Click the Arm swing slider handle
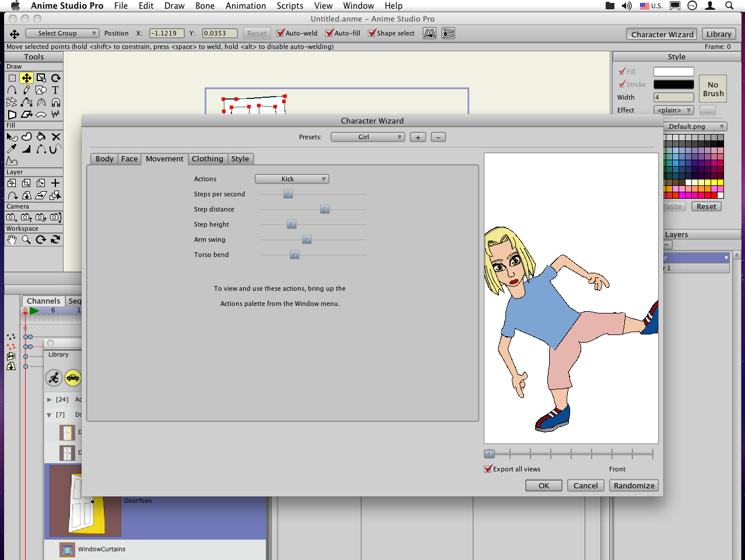Screen dimensions: 745x560 307,240
